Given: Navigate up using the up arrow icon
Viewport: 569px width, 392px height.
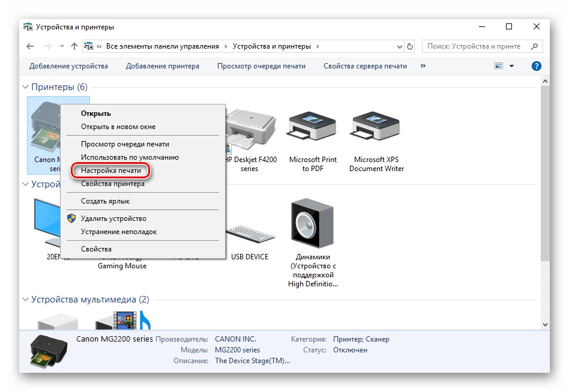Looking at the screenshot, I should 74,46.
